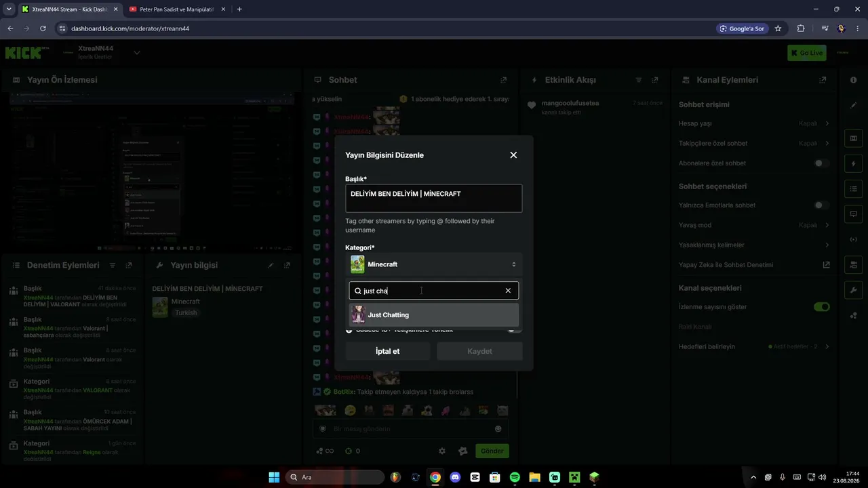
Task: Click the Kaydet button
Action: tap(479, 351)
